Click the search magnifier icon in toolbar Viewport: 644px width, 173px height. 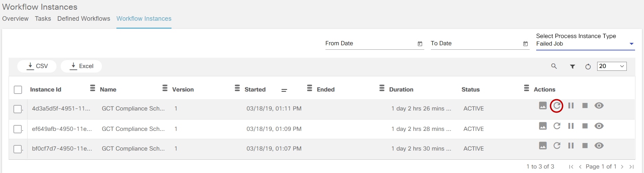[x=554, y=66]
